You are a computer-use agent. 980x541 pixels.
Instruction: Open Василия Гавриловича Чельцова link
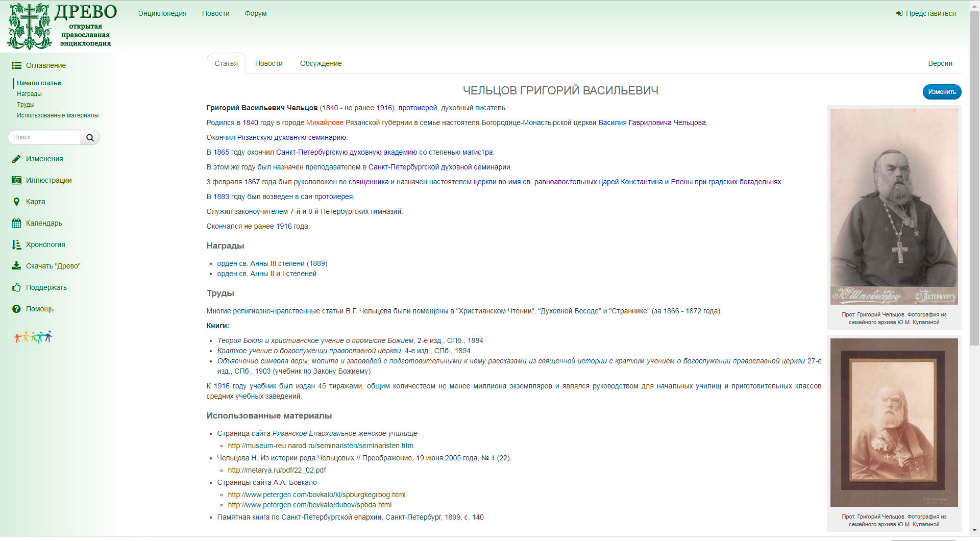[652, 122]
